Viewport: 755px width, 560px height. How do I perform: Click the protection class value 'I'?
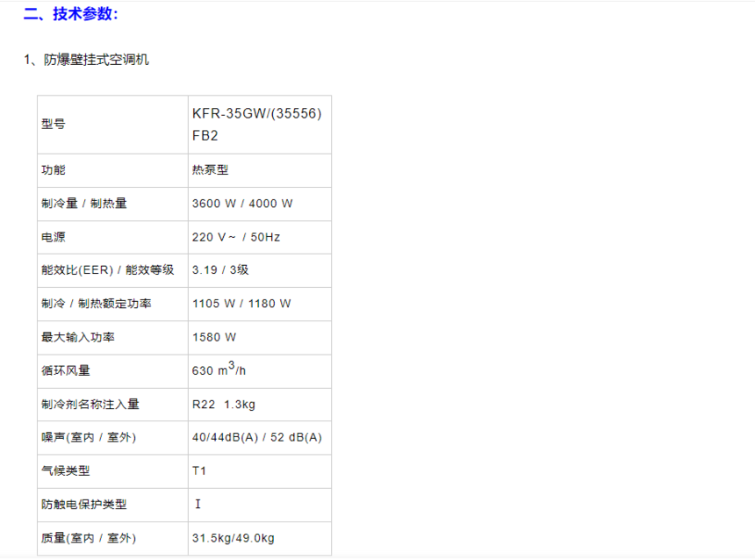pos(198,504)
